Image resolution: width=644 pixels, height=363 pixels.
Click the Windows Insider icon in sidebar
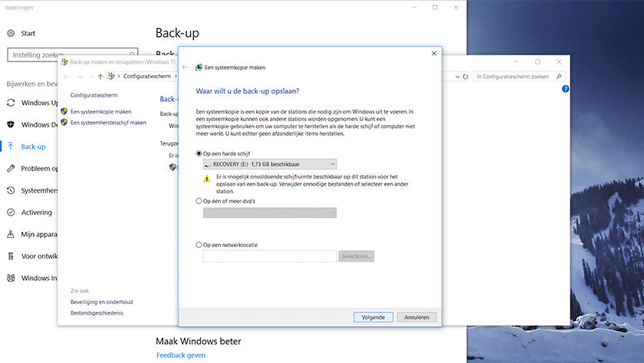tap(11, 278)
